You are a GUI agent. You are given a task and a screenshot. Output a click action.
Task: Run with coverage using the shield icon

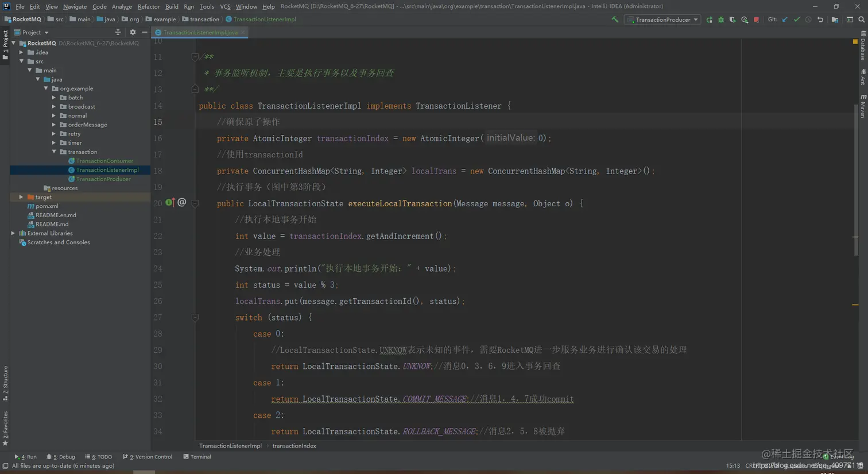pyautogui.click(x=733, y=20)
